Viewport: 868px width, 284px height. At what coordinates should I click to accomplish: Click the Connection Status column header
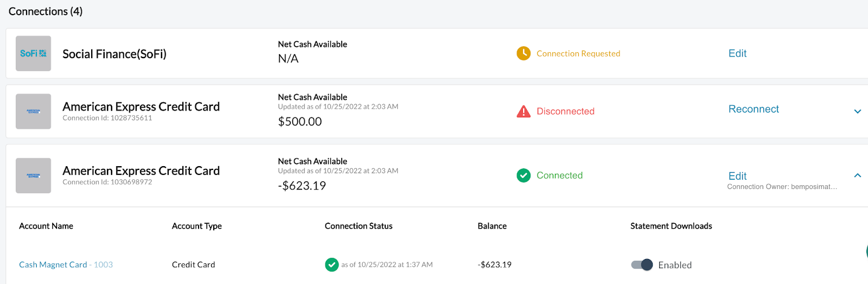point(359,226)
